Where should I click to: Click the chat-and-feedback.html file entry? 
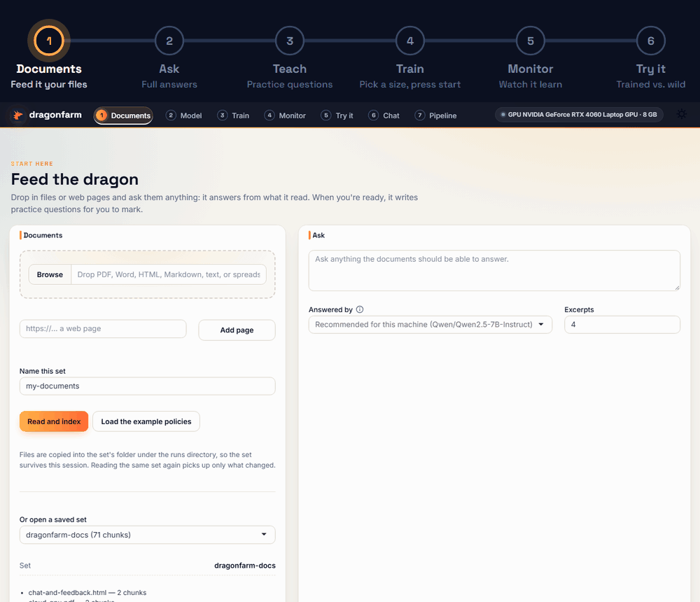click(87, 593)
